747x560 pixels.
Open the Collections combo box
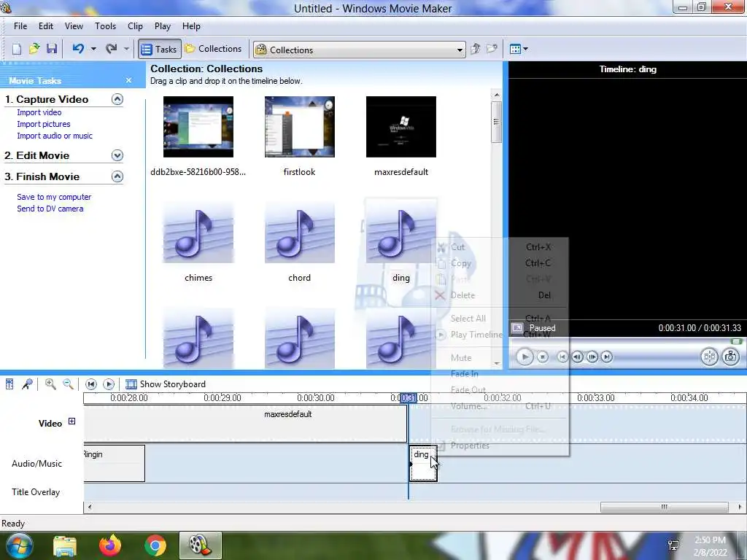(x=360, y=50)
